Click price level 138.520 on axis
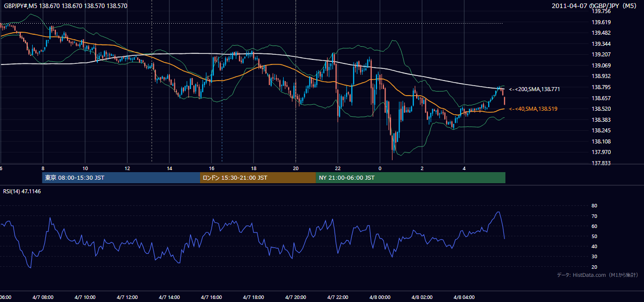644x302 pixels. pos(601,109)
